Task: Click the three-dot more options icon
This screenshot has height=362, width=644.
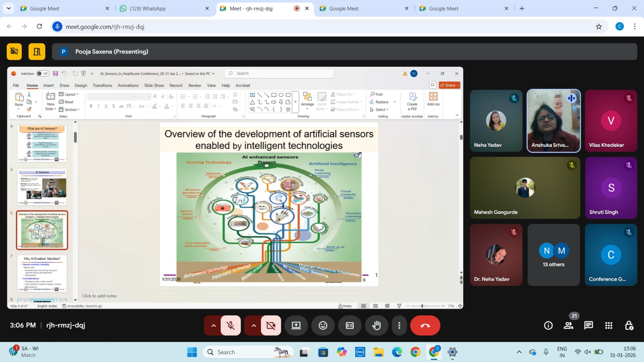Action: pos(399,325)
